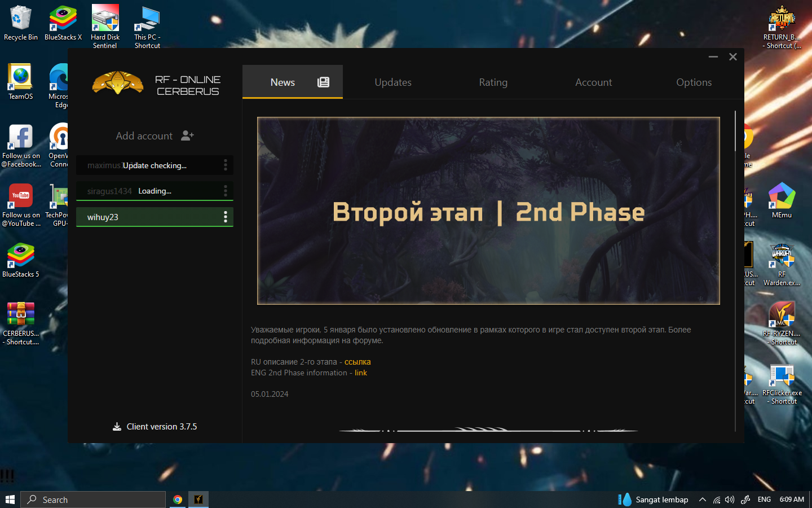Minimize the launcher window

pos(713,56)
